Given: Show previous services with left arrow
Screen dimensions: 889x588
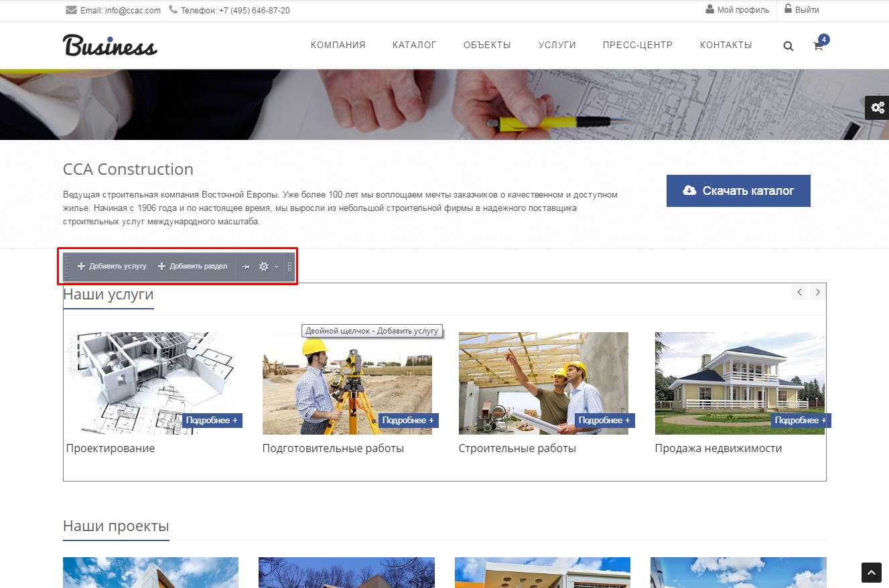Looking at the screenshot, I should coord(799,292).
